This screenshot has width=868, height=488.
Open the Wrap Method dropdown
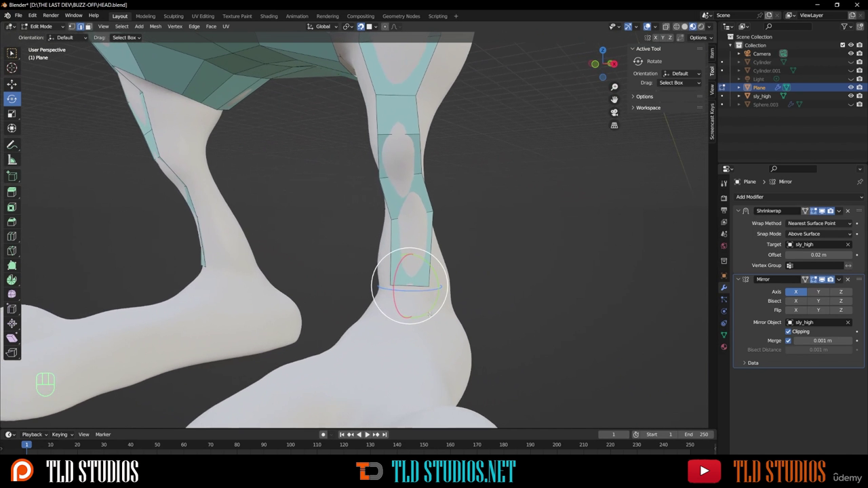coord(819,223)
